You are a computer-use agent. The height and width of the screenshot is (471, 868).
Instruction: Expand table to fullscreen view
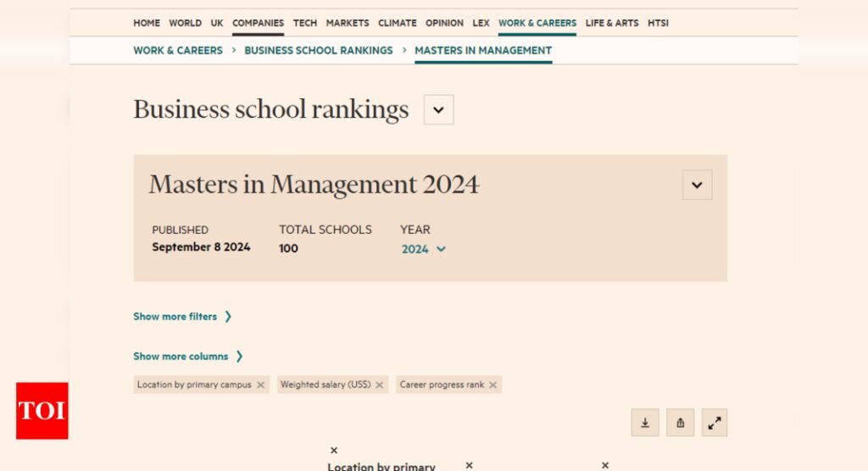coord(715,423)
